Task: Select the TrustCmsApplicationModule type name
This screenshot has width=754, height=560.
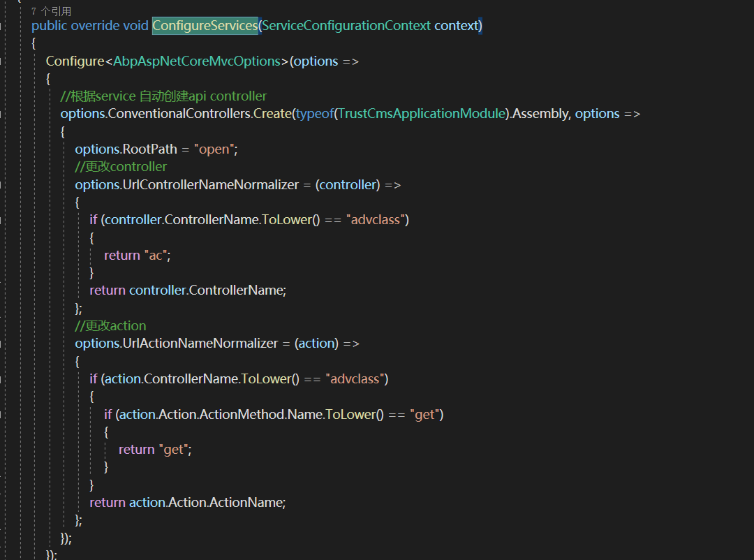Action: click(422, 113)
